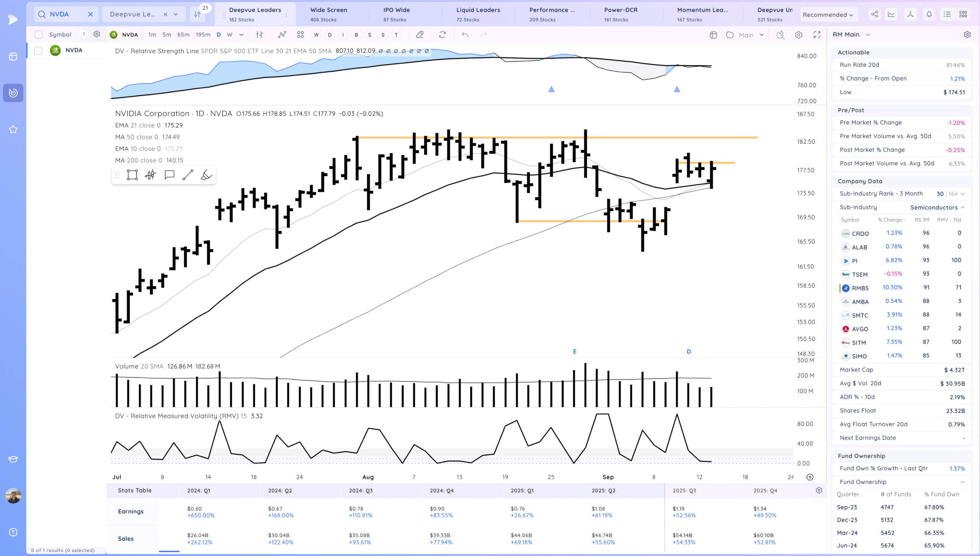Image resolution: width=980 pixels, height=556 pixels.
Task: Click the undo arrow in chart toolbar
Action: (x=465, y=35)
